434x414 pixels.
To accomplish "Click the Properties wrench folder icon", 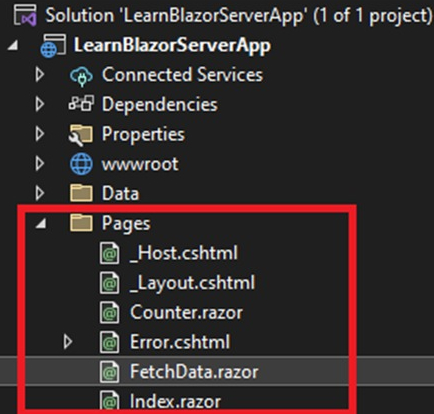I will [x=80, y=135].
